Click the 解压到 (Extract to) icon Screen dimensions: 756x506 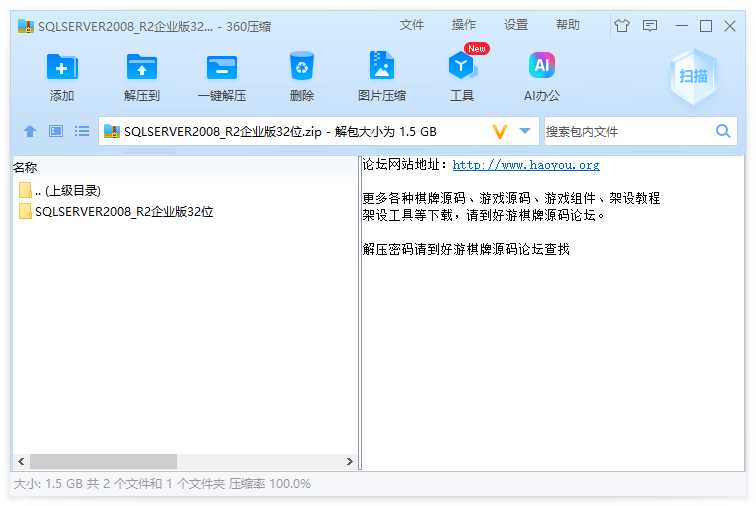pos(141,67)
